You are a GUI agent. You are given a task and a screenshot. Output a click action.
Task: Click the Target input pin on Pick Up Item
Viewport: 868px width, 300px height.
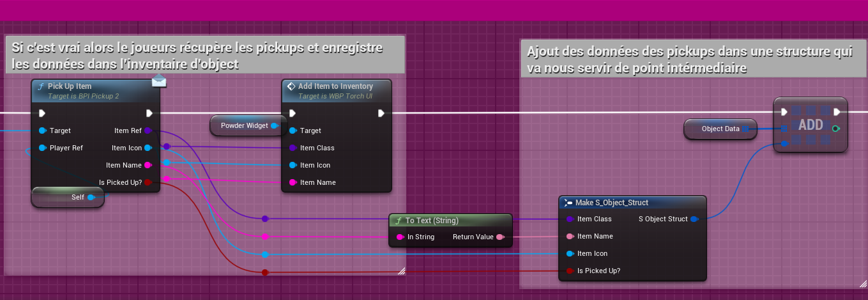[x=42, y=130]
